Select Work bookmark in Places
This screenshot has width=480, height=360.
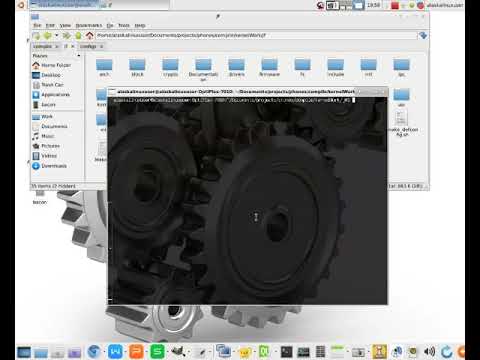point(42,116)
